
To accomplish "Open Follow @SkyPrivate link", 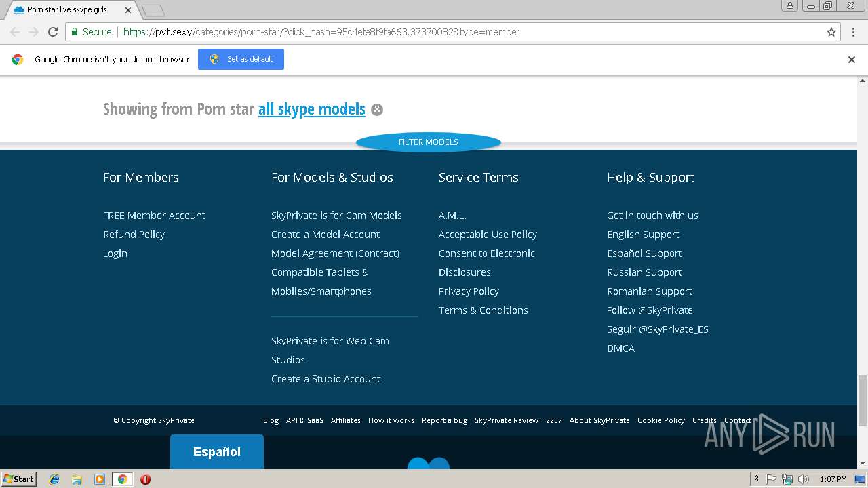I will [x=650, y=310].
